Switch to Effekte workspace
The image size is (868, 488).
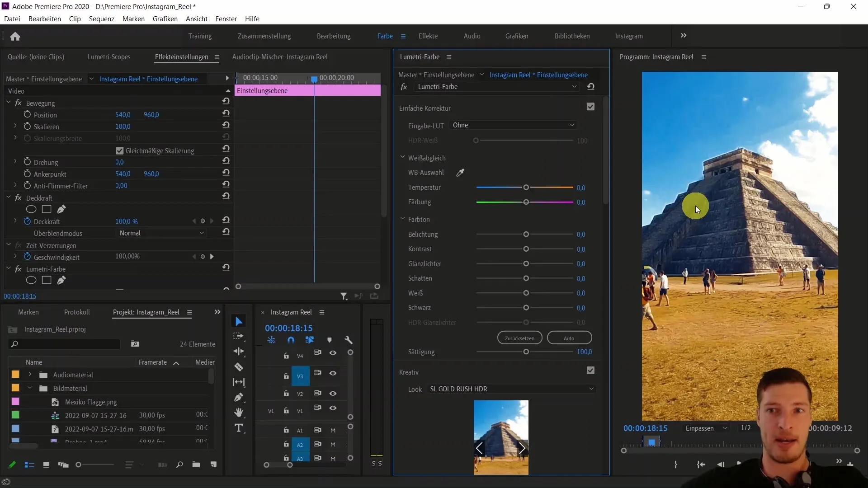428,36
